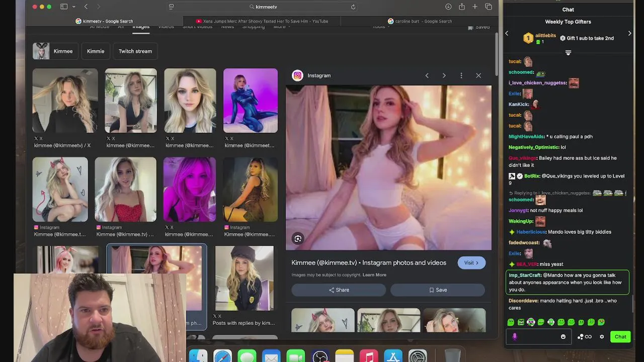Open the emoji picker in chat input

[563, 337]
